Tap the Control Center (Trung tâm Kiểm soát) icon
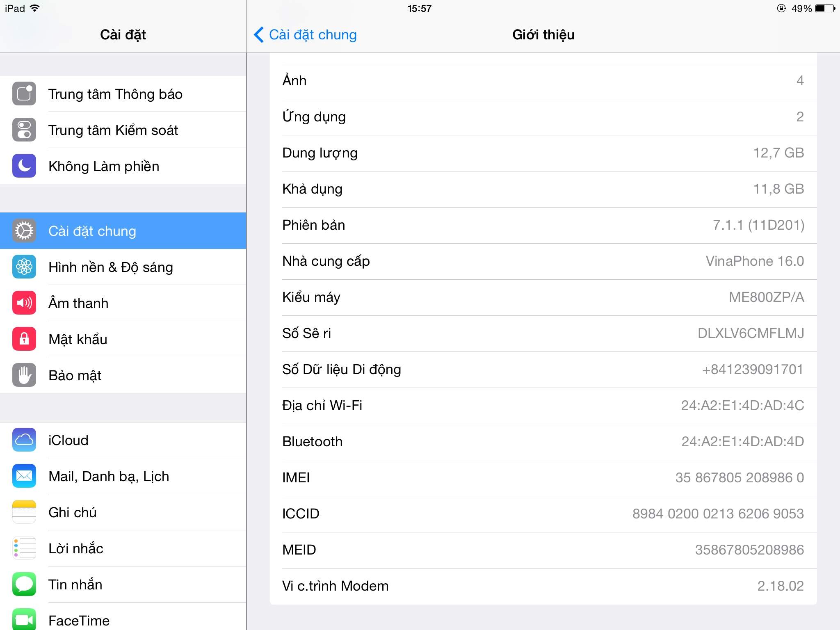840x630 pixels. point(24,130)
